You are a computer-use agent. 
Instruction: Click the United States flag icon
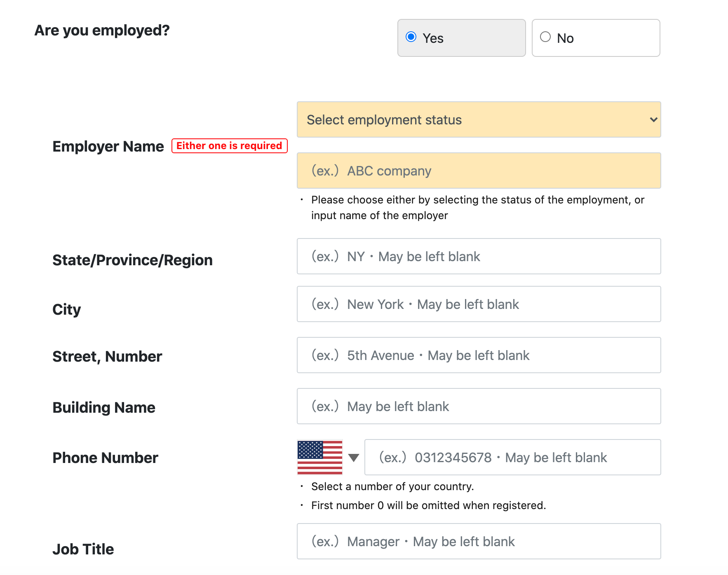pos(320,457)
